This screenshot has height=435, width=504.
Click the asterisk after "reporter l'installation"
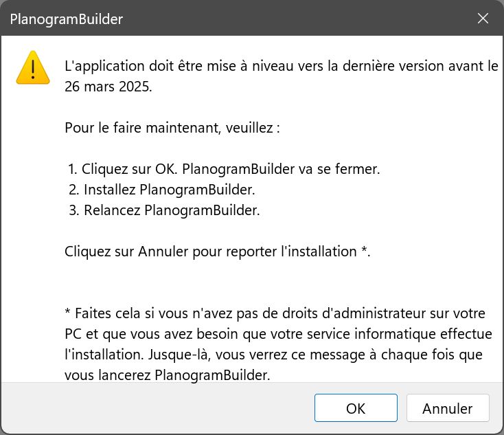point(364,249)
